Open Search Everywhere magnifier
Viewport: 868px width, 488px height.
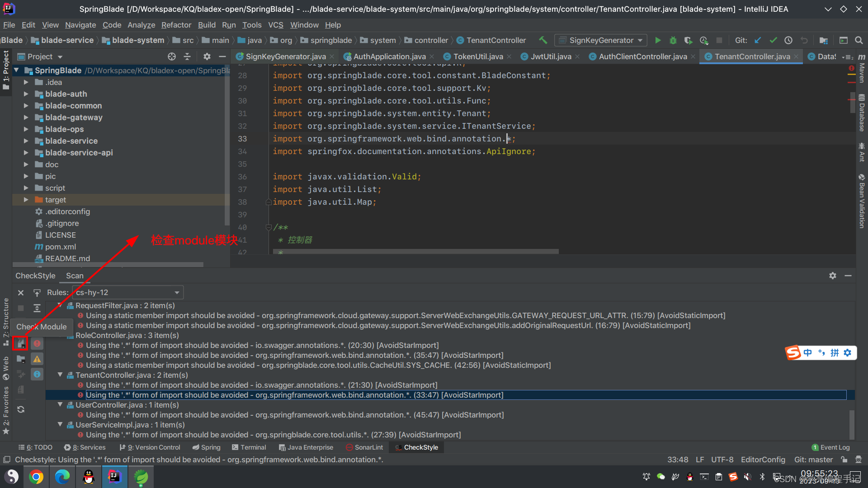click(859, 40)
